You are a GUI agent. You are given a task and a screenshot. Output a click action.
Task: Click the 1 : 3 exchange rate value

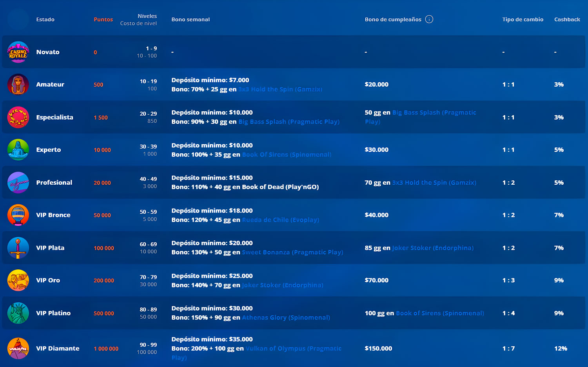coord(508,280)
